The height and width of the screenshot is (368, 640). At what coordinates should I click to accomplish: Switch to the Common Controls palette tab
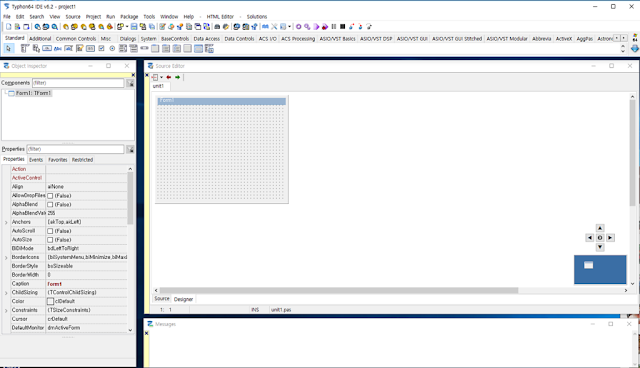tap(76, 39)
